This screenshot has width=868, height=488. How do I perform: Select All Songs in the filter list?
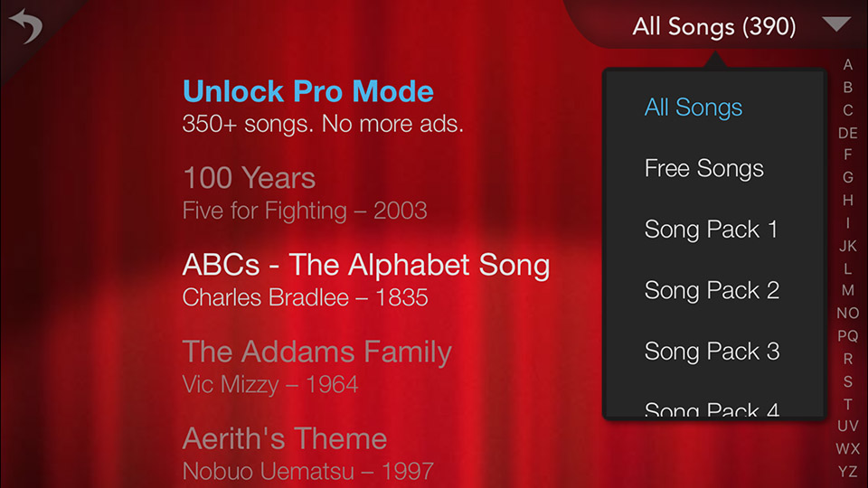(x=693, y=108)
